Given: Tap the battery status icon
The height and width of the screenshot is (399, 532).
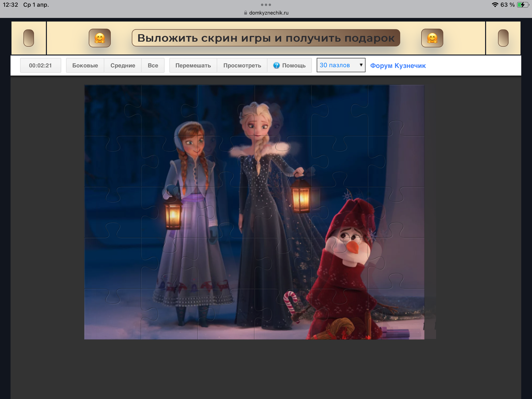Looking at the screenshot, I should coord(522,5).
